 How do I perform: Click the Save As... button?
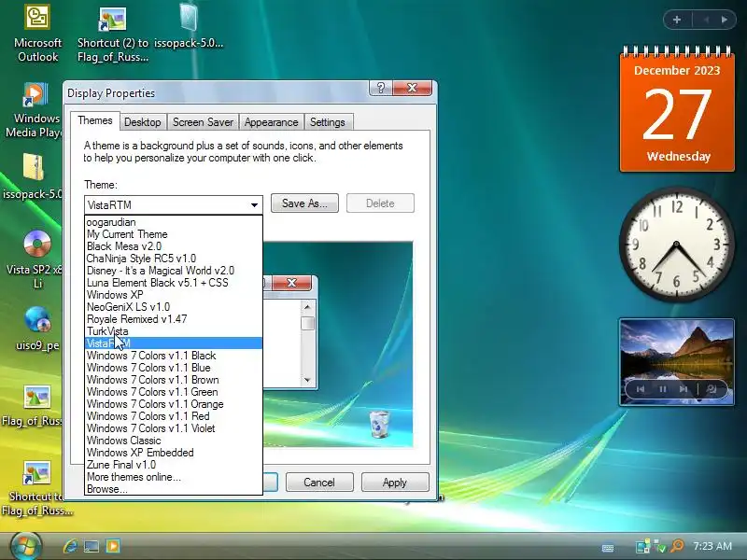[x=304, y=203]
